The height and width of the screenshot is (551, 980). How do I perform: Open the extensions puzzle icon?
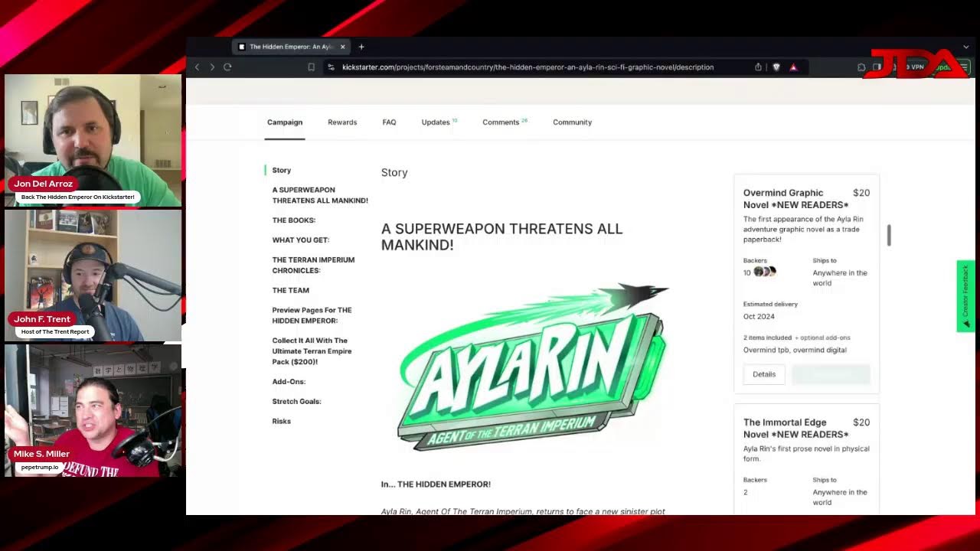tap(861, 67)
